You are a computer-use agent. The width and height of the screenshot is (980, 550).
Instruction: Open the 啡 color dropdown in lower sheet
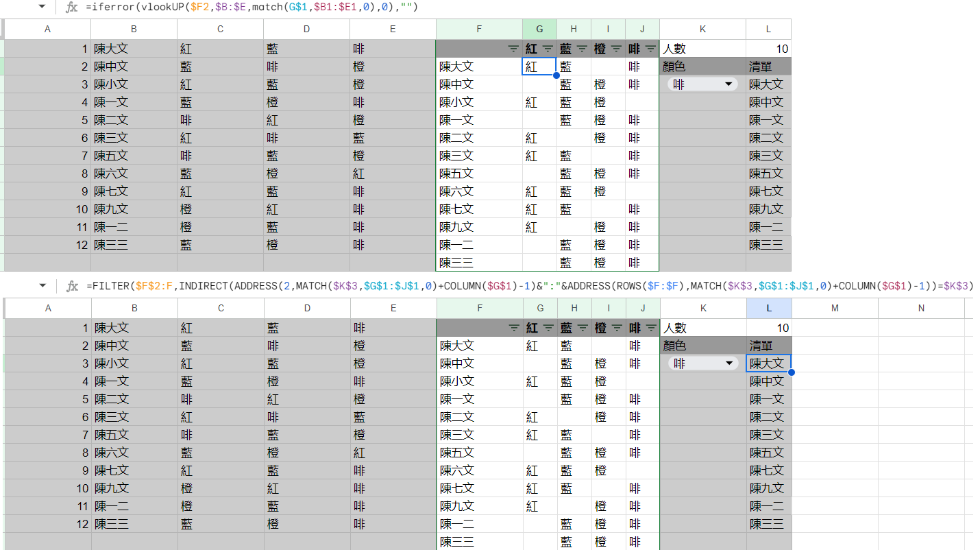pyautogui.click(x=728, y=363)
